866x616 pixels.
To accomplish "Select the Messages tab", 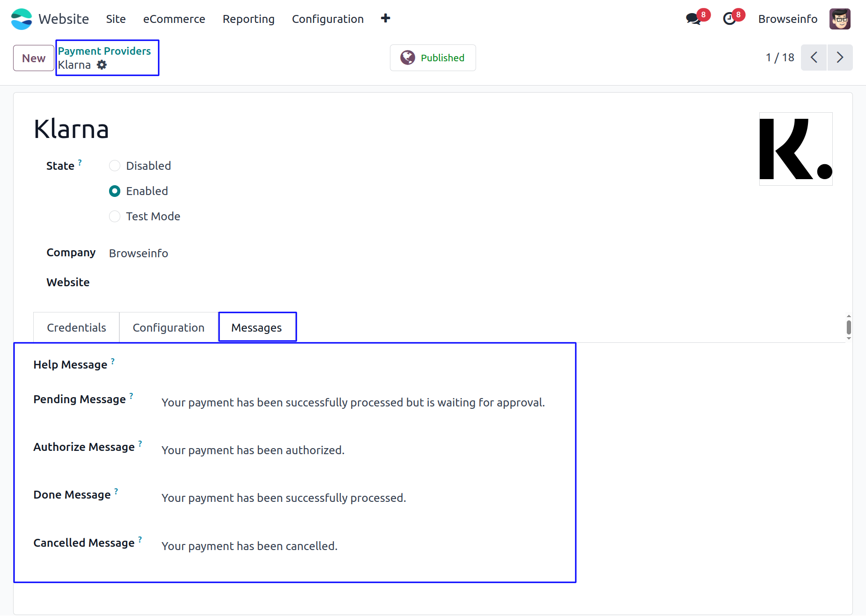I will (x=257, y=327).
